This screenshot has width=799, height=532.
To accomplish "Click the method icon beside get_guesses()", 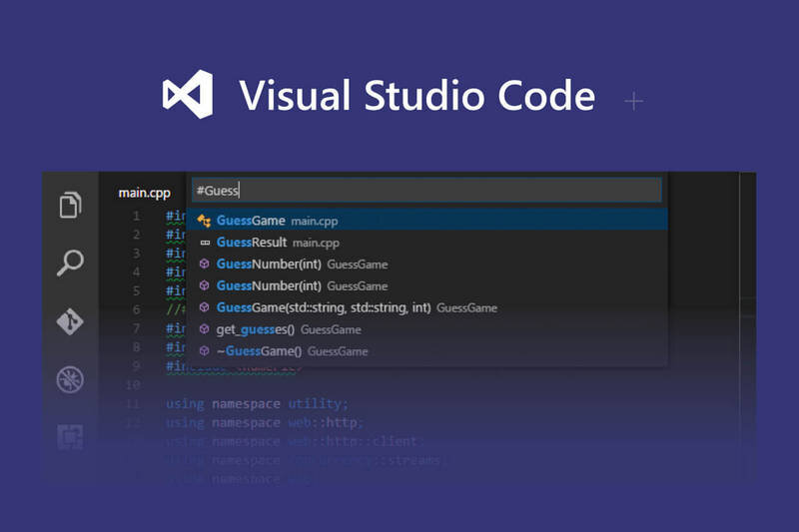I will (205, 329).
